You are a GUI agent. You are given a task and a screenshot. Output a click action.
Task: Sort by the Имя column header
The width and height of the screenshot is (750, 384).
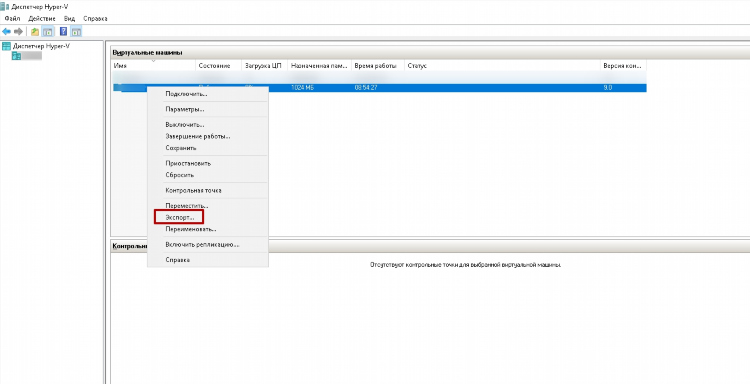click(x=153, y=66)
